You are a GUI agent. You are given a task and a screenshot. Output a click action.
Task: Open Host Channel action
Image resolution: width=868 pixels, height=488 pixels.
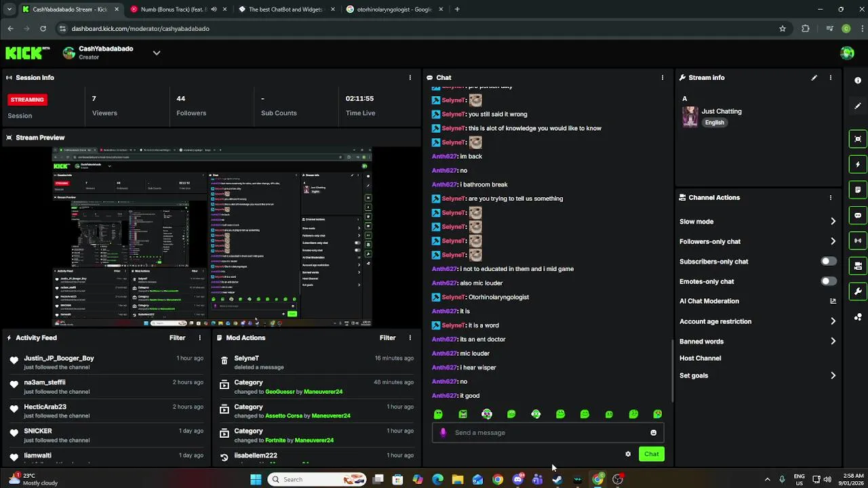[x=700, y=358]
